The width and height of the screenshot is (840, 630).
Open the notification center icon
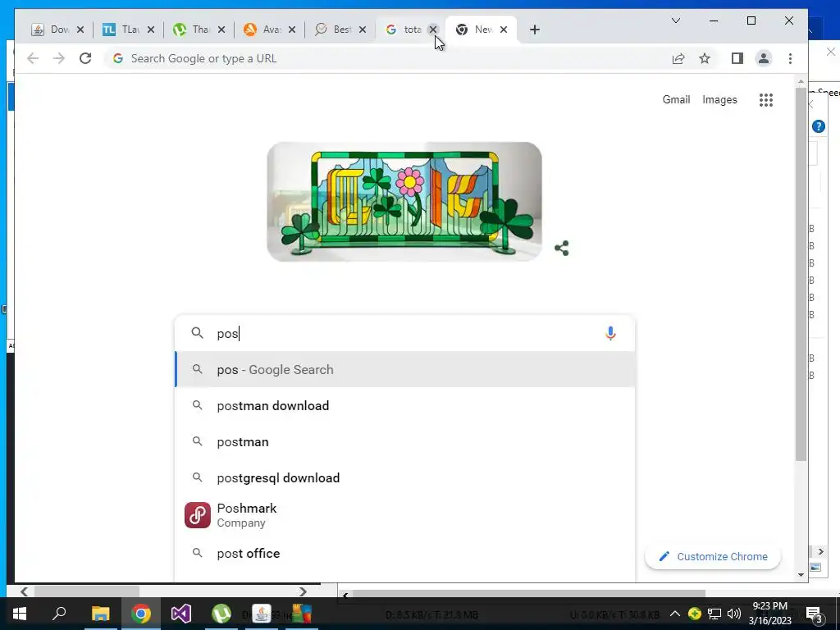815,615
